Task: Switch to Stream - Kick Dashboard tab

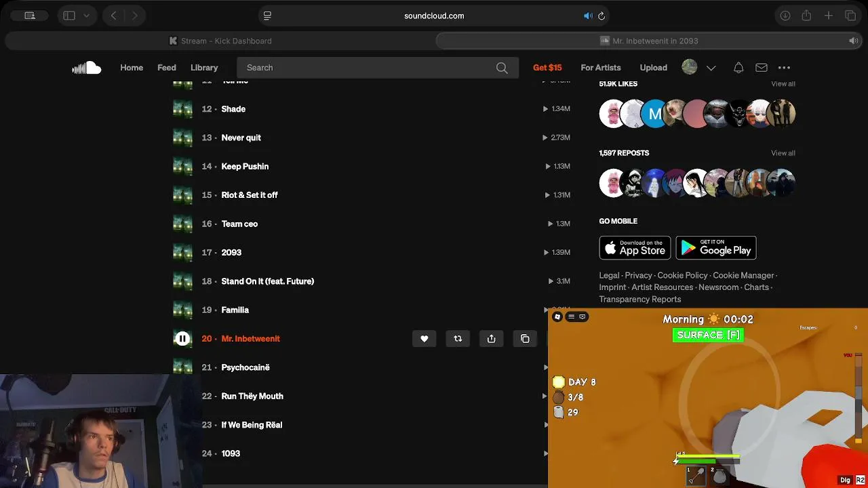Action: coord(220,41)
